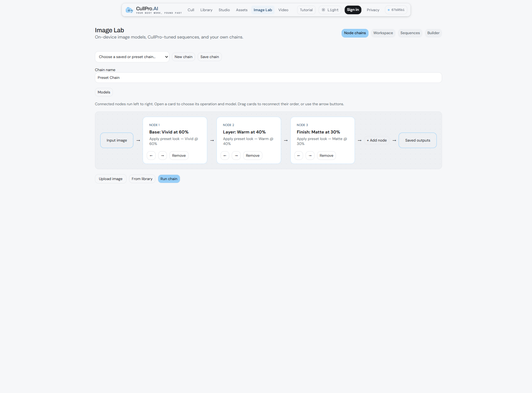Open the Saved outputs node
532x393 pixels.
click(418, 140)
